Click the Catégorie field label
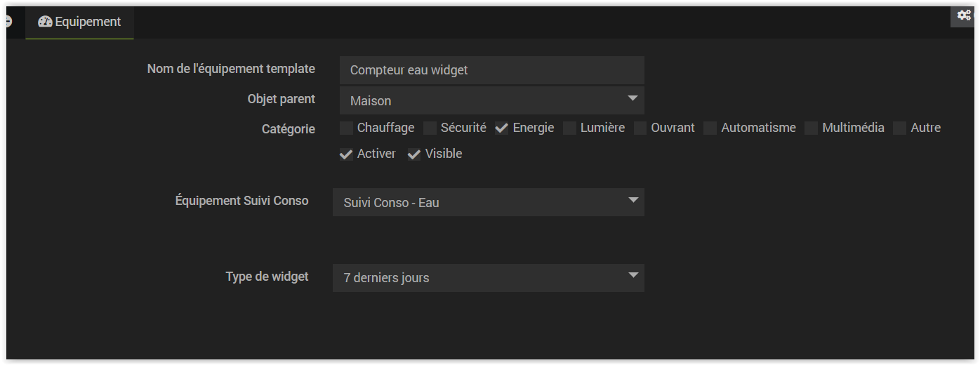Viewport: 980px width, 365px height. click(288, 129)
